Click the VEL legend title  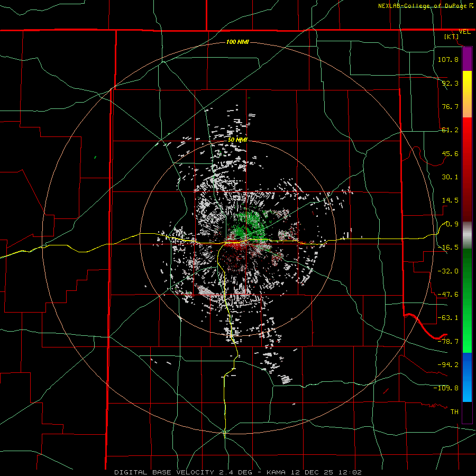coord(465,32)
